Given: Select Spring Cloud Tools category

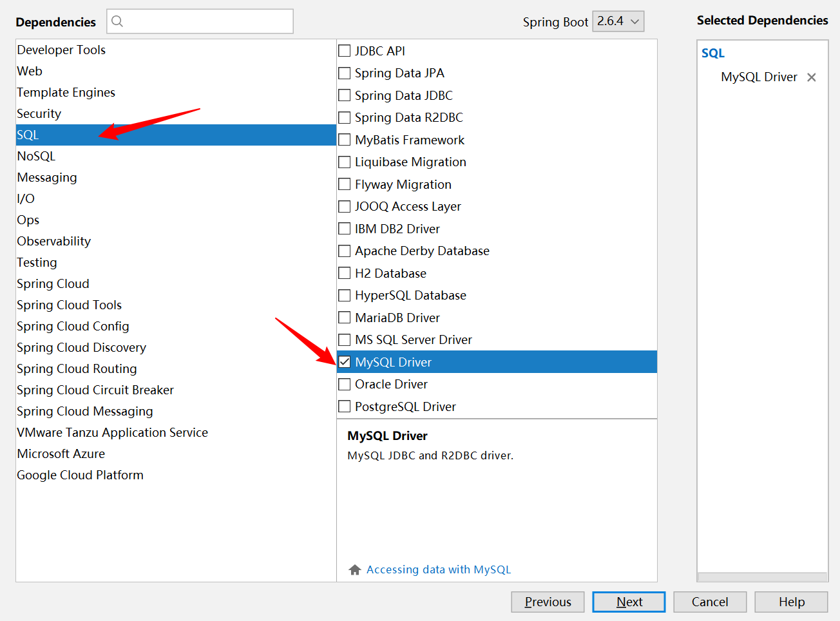Looking at the screenshot, I should coord(176,305).
